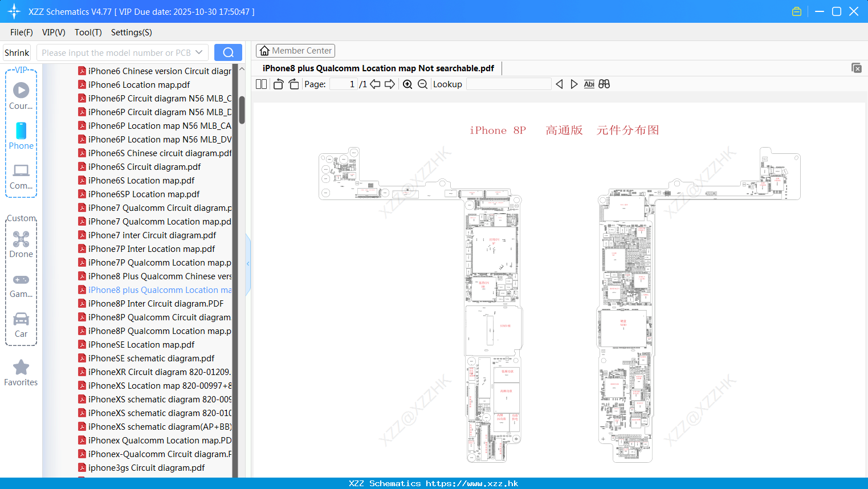Click the XZZ Schematics logo icon
Viewport: 868px width, 489px height.
click(14, 11)
